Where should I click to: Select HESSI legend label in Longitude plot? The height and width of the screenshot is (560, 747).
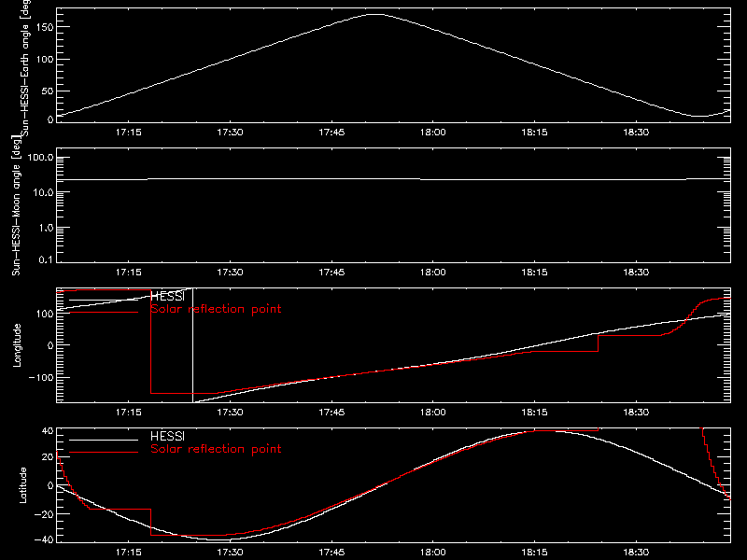167,297
